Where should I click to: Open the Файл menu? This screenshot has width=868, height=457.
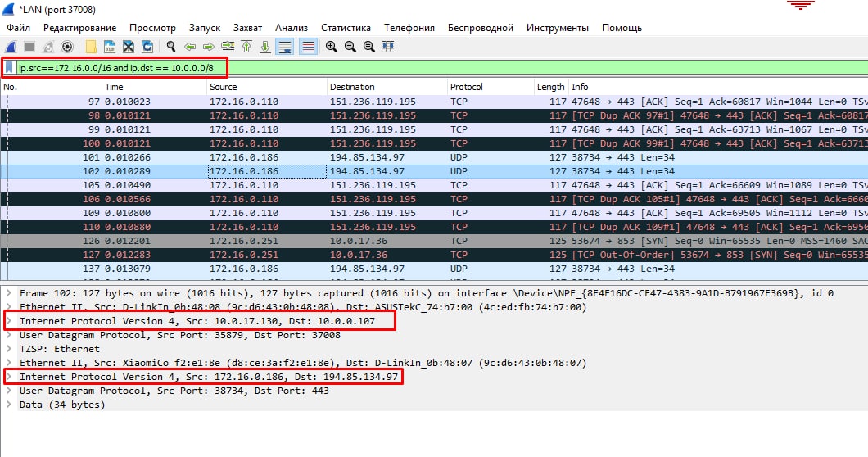tap(18, 28)
